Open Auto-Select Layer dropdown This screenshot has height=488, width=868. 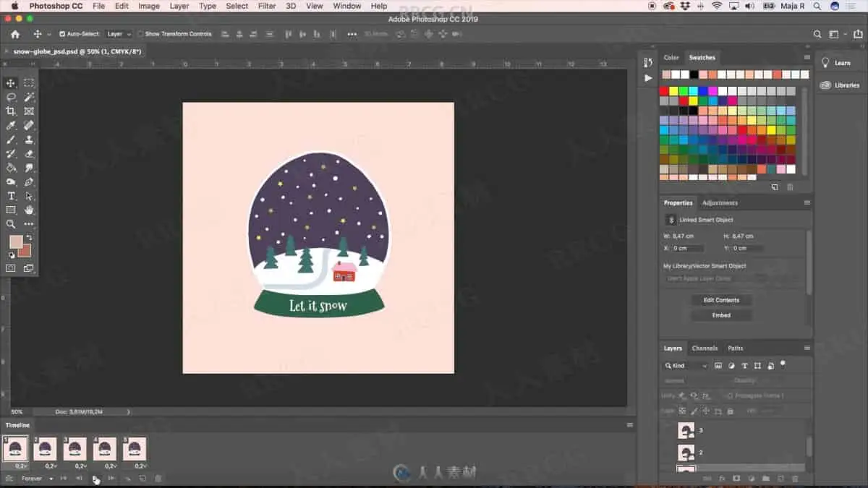pos(119,34)
